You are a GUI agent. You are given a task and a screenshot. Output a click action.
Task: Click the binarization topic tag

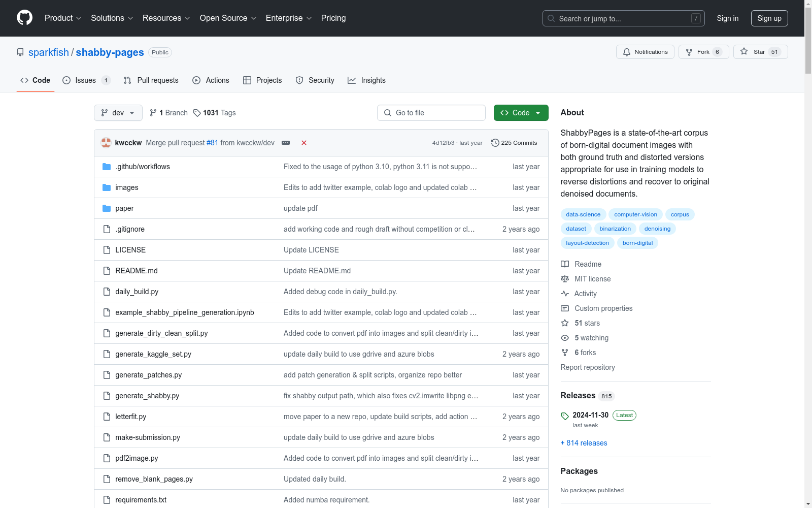[615, 229]
